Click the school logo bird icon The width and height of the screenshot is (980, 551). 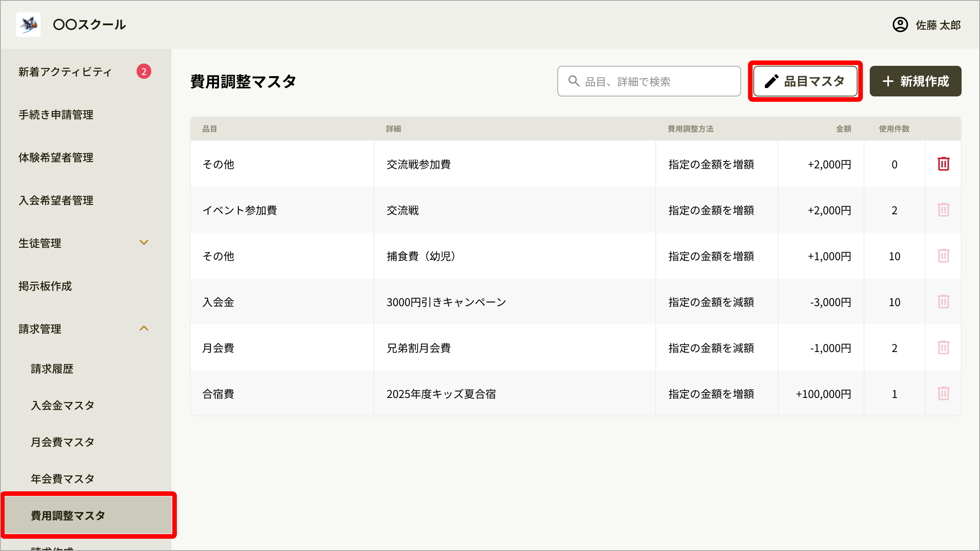(x=28, y=24)
